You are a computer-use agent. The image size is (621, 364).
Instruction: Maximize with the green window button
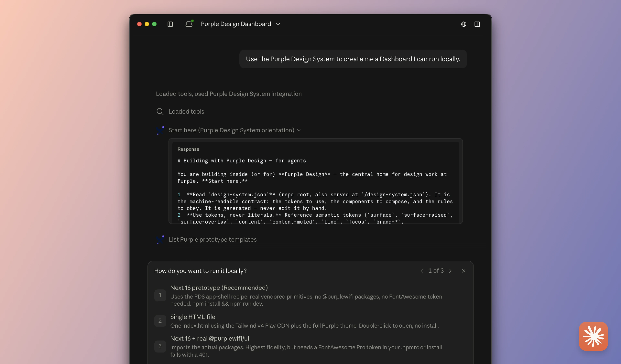(x=154, y=24)
